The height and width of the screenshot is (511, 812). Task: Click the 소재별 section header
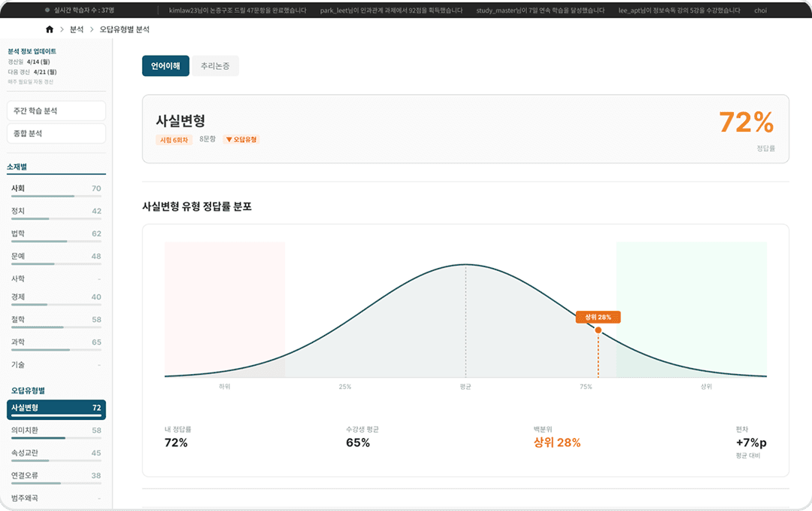(17, 167)
